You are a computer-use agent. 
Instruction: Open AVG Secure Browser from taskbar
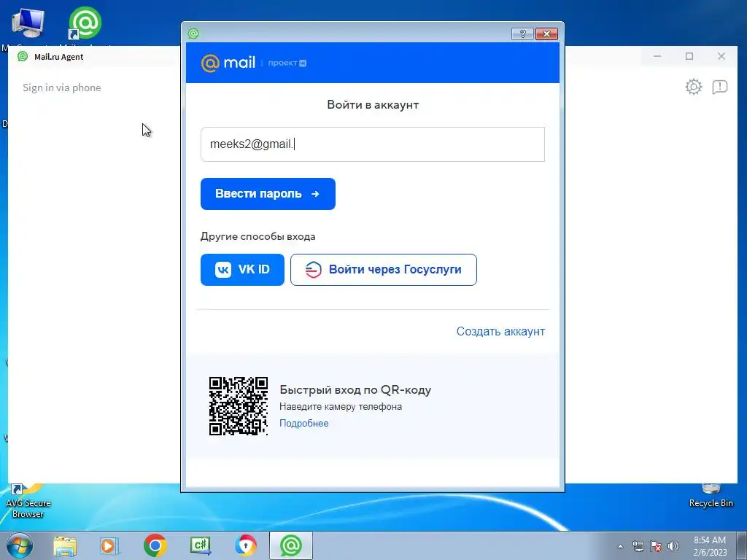(x=246, y=545)
